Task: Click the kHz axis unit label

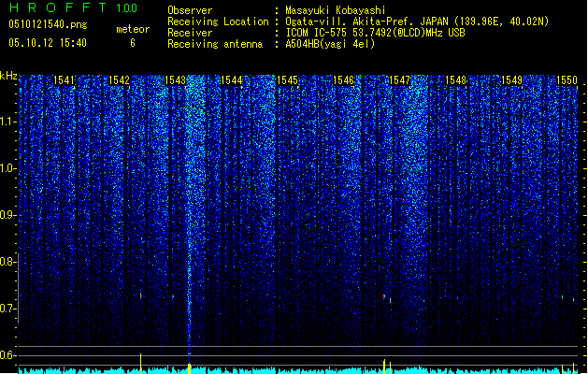Action: coord(8,76)
